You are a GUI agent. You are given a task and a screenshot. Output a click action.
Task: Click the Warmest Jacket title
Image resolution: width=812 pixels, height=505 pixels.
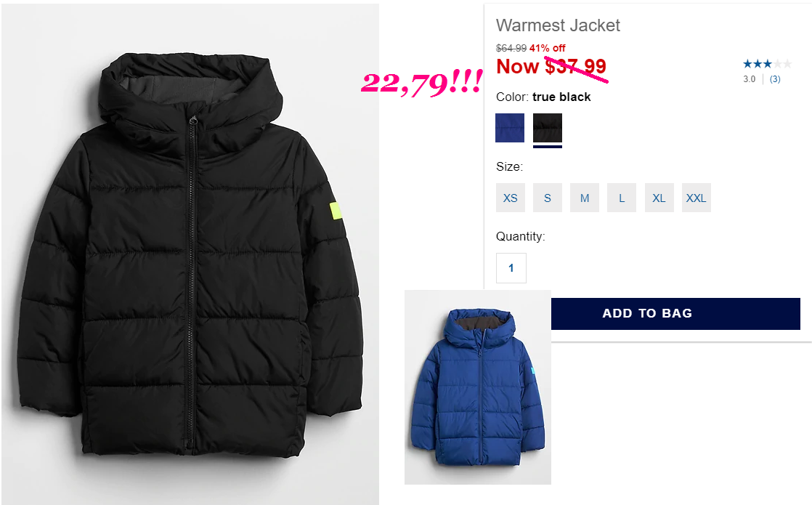pos(558,25)
